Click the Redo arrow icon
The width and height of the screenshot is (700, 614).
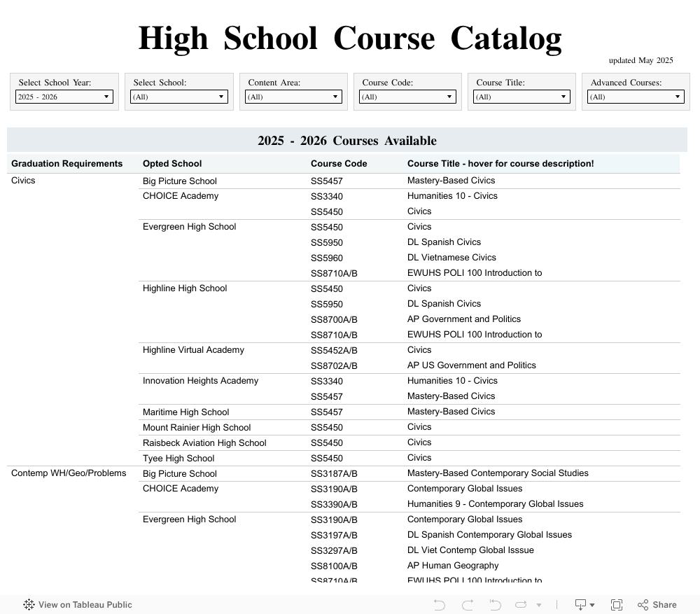(468, 605)
